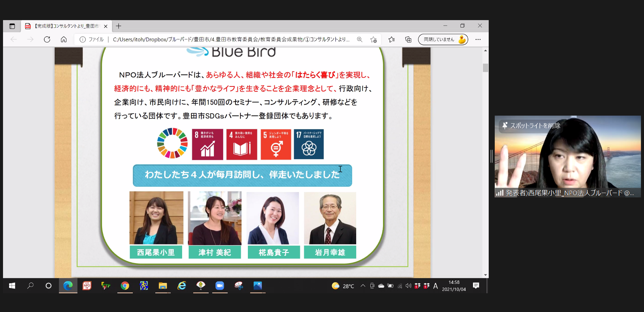Screen dimensions: 644x312
Task: Click the name label 椛島貴子
Action: (274, 252)
